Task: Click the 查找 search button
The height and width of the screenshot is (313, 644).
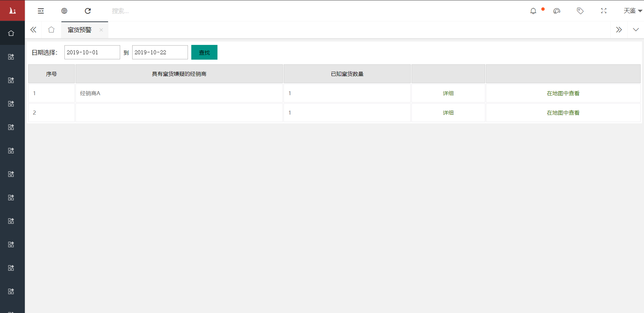Action: coord(204,52)
